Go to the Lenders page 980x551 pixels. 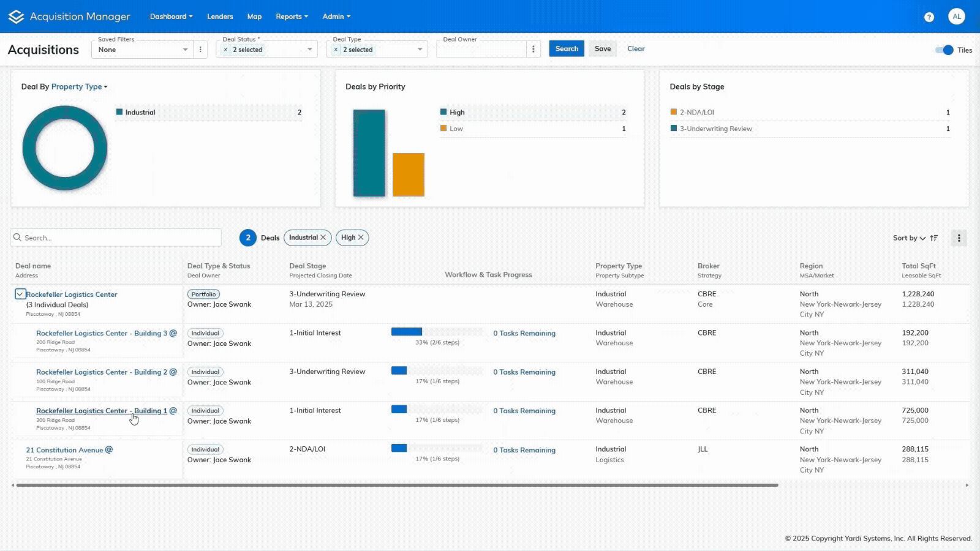pyautogui.click(x=220, y=17)
